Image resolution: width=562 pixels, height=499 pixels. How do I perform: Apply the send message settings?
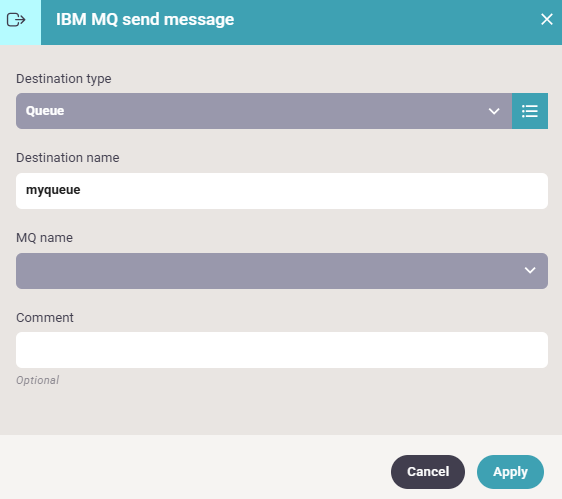point(510,472)
